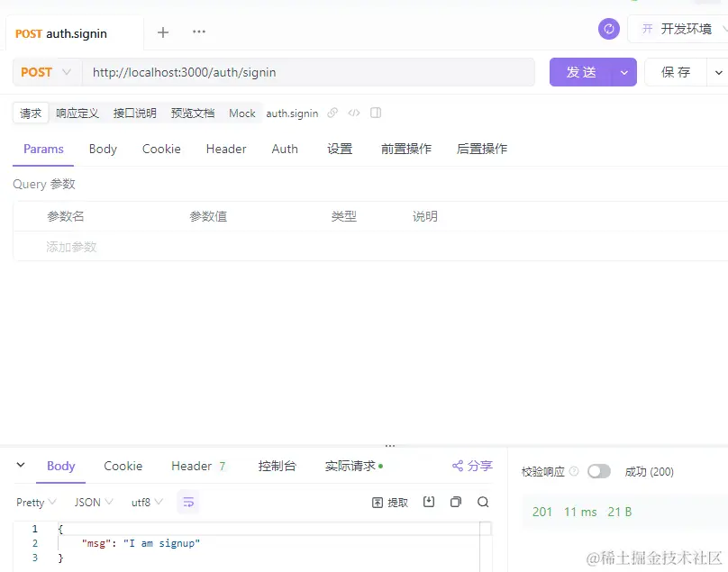This screenshot has height=572, width=728.
Task: Click the 21 B response size
Action: (619, 512)
